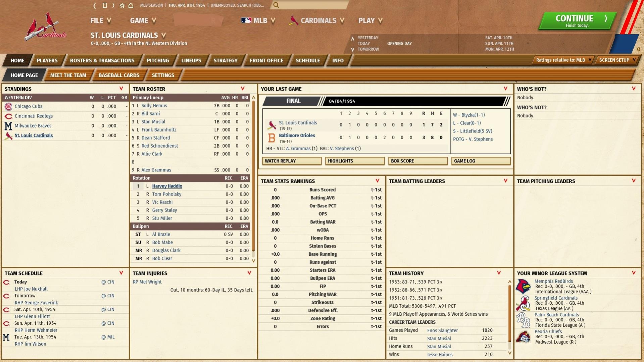Expand TEAM BATTING LEADERS panel options arrow
Screen dimensions: 644x362
tap(505, 180)
